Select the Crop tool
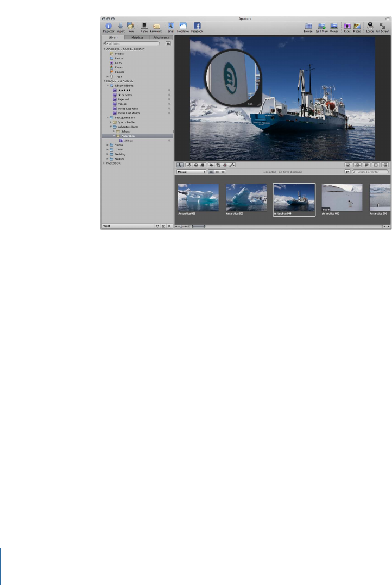 (218, 165)
